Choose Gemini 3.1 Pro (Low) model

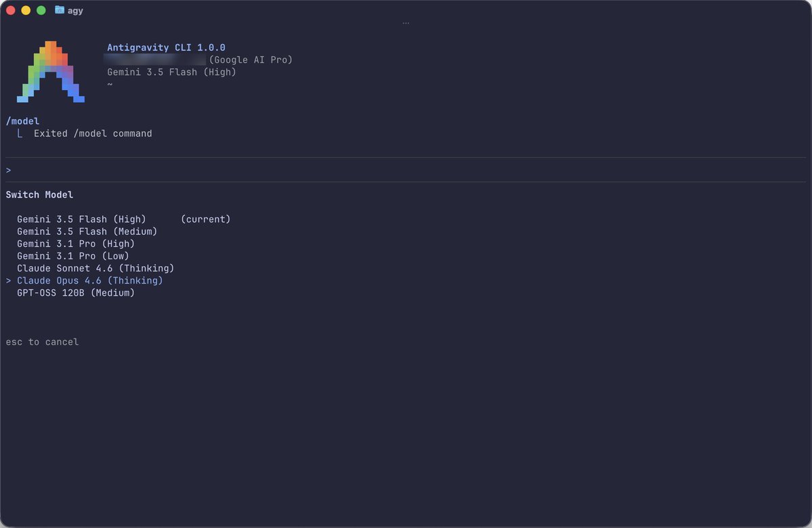[73, 257]
